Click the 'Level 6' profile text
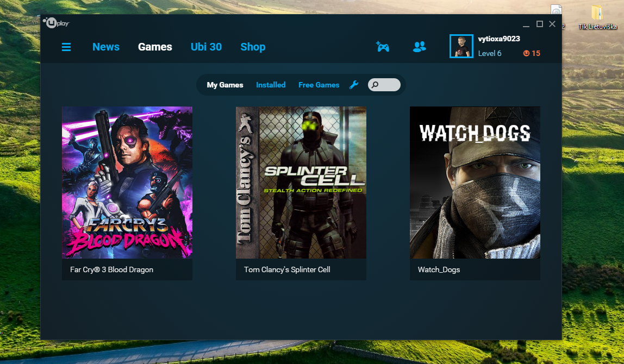This screenshot has height=364, width=624. pyautogui.click(x=490, y=53)
